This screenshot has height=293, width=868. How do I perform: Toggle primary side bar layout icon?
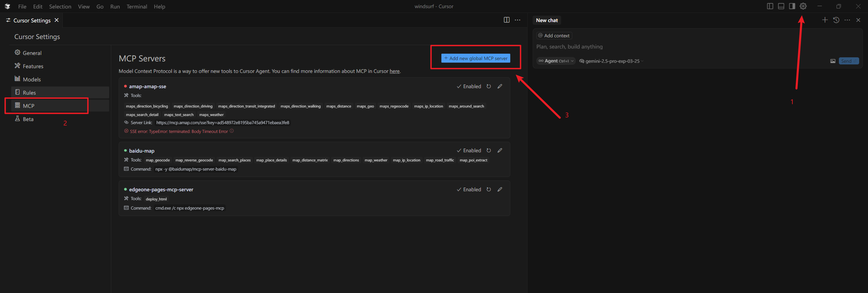770,6
